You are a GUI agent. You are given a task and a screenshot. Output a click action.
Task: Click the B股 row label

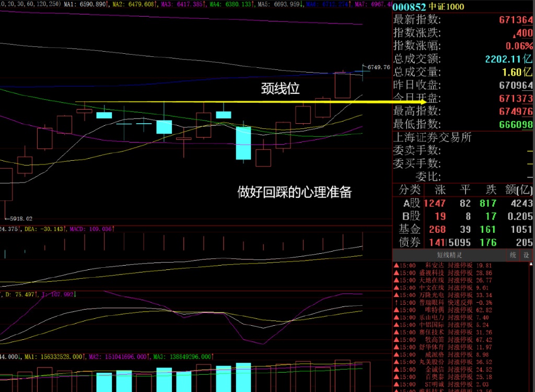pyautogui.click(x=412, y=216)
